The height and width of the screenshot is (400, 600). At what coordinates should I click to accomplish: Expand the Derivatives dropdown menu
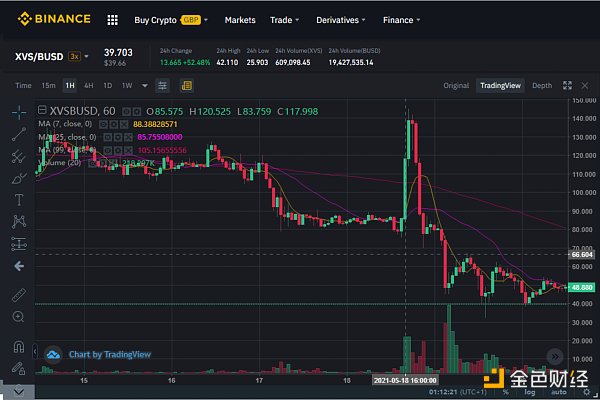point(342,19)
